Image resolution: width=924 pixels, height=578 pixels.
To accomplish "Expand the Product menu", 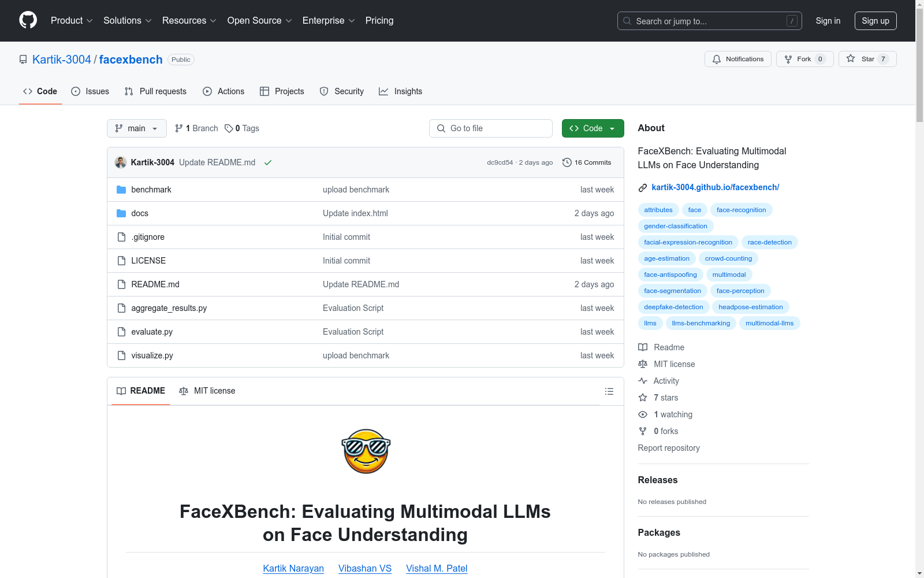I will [x=72, y=21].
